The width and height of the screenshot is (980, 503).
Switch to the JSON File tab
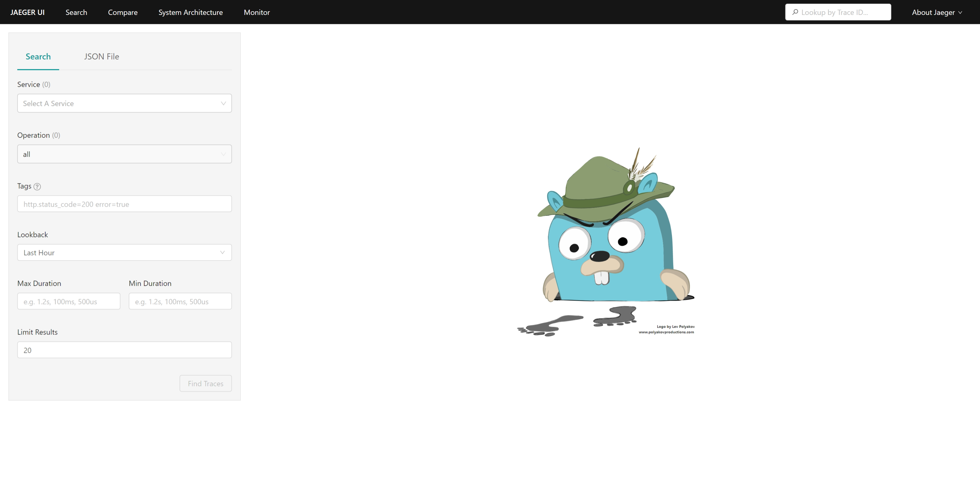click(102, 56)
